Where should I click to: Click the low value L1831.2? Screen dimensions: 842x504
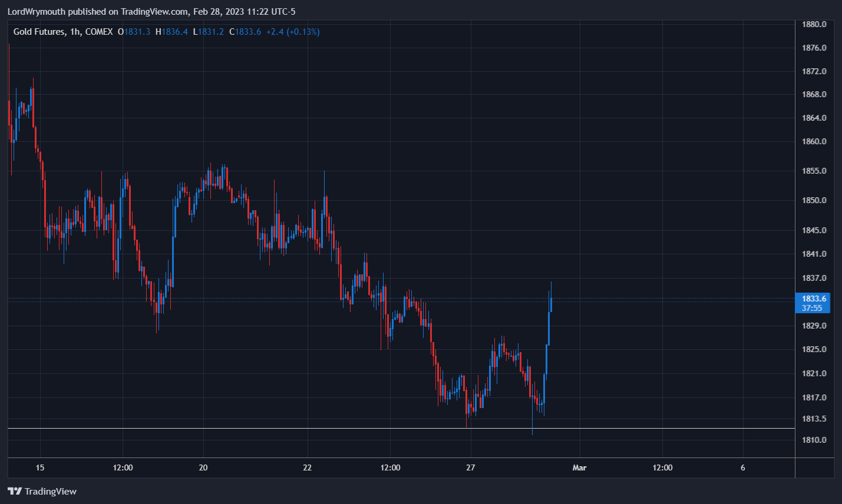209,32
